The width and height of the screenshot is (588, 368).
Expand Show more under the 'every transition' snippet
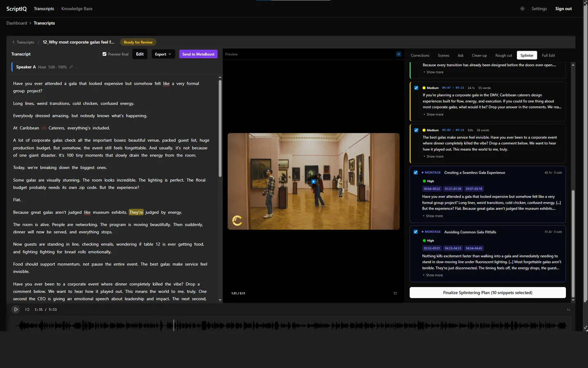point(433,72)
